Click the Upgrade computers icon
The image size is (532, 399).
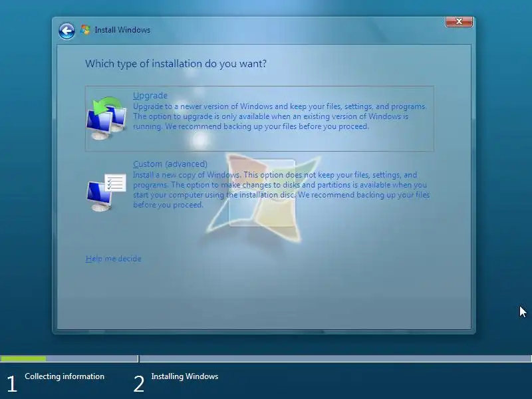click(x=106, y=118)
